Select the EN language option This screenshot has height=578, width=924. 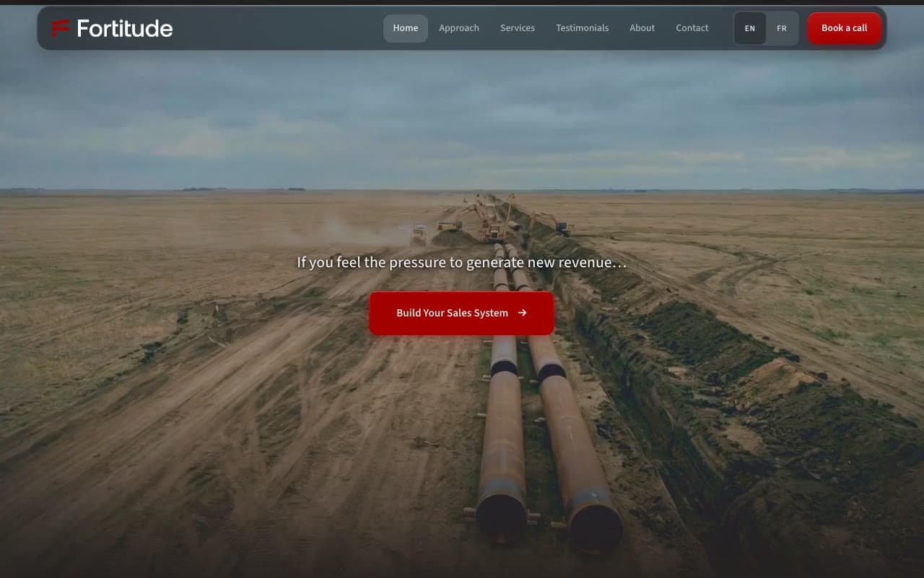tap(750, 29)
